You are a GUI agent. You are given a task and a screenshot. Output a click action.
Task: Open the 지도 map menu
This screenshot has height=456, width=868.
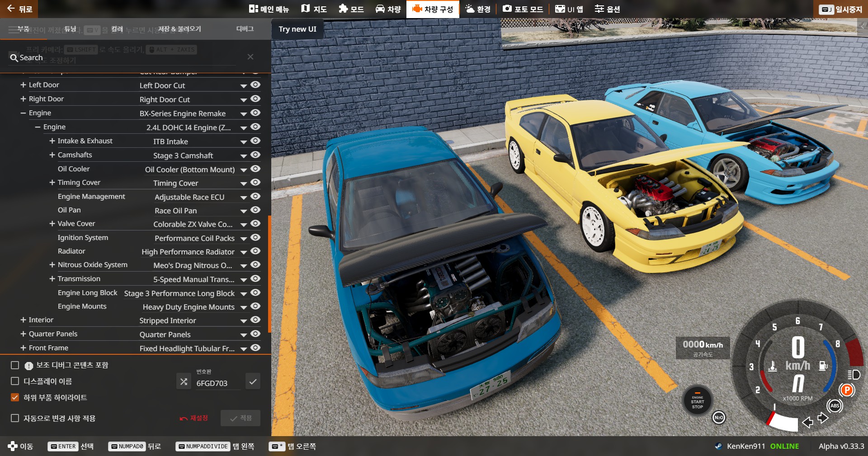[x=314, y=9]
